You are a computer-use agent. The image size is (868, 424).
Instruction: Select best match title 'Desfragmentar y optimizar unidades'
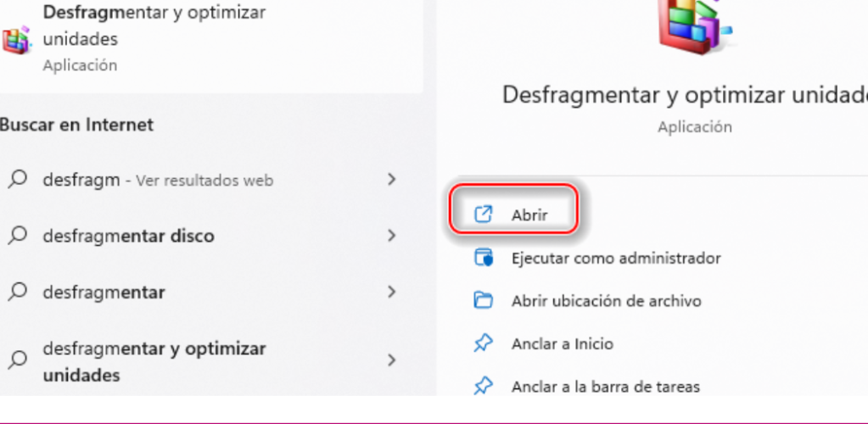pos(154,25)
